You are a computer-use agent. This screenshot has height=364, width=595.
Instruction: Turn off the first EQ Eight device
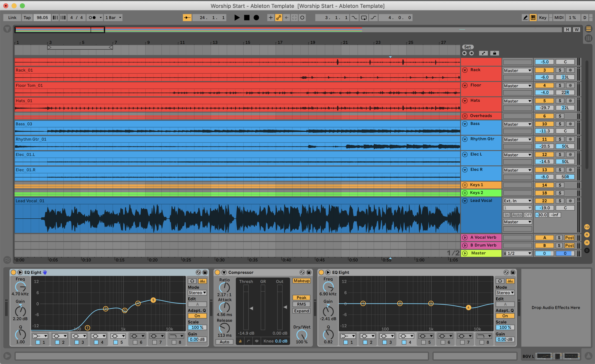[x=13, y=272]
